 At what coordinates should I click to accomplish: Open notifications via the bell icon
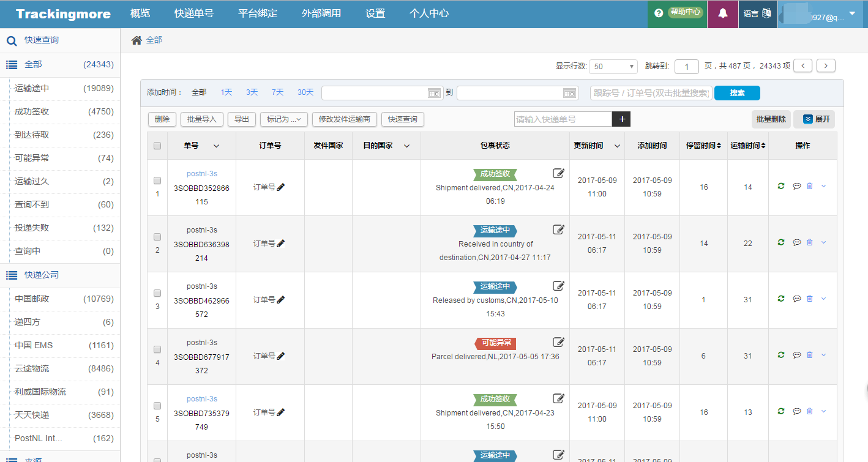pos(722,13)
